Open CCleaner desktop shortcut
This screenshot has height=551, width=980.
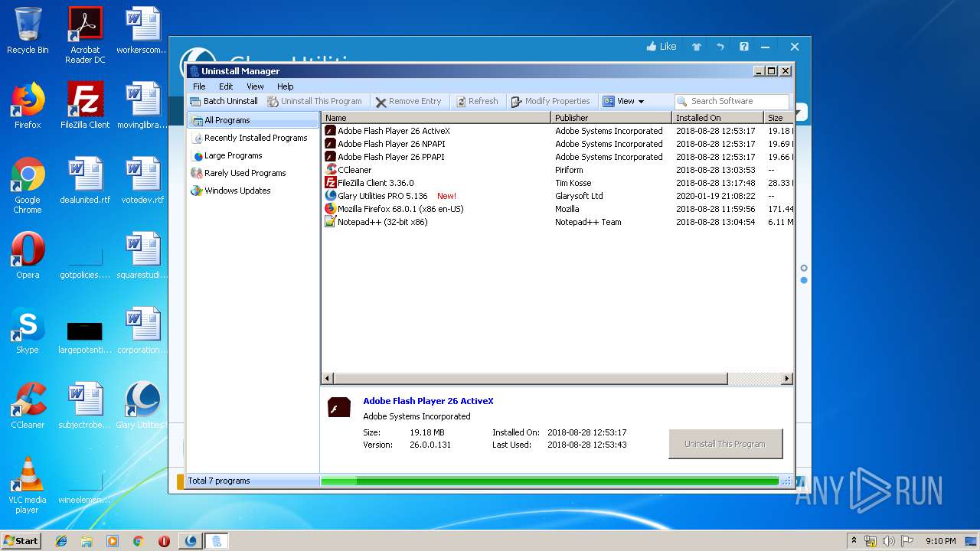pyautogui.click(x=28, y=406)
